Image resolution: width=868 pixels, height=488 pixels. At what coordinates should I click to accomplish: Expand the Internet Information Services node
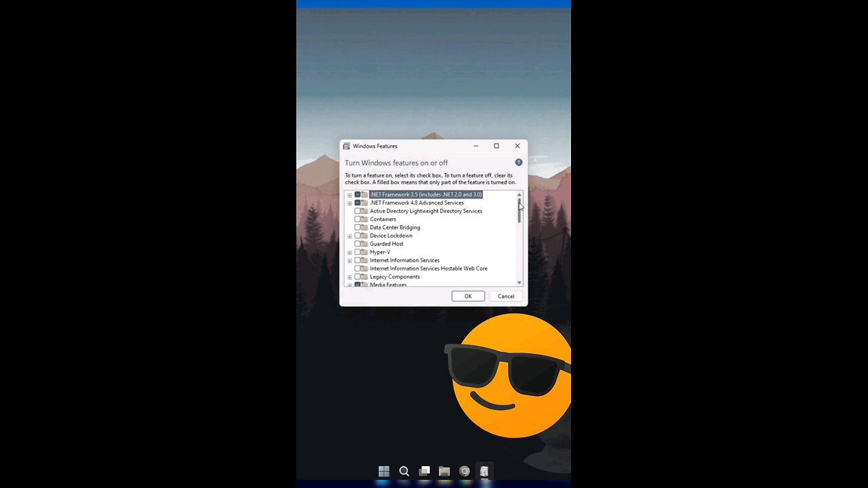click(350, 261)
